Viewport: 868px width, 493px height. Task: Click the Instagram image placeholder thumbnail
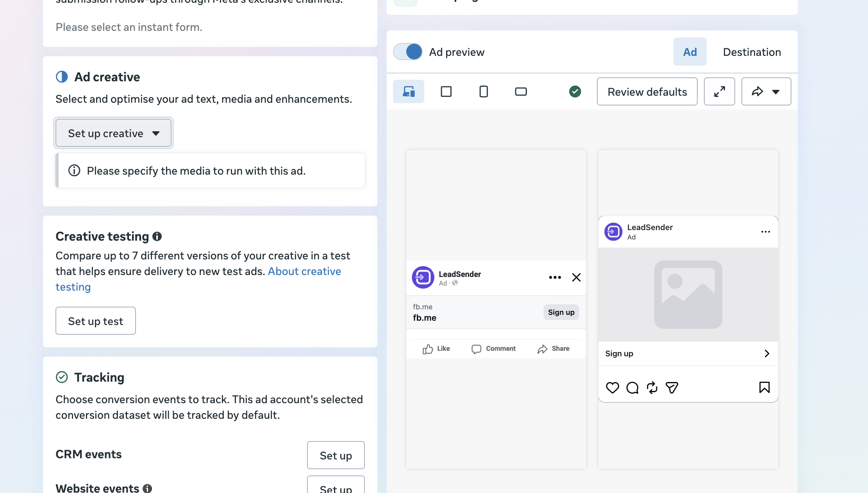point(688,295)
